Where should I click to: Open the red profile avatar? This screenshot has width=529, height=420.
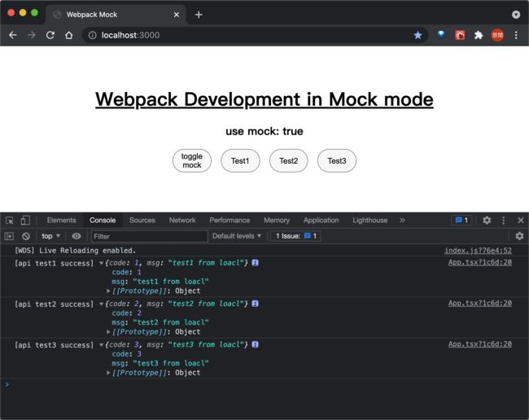[x=497, y=35]
